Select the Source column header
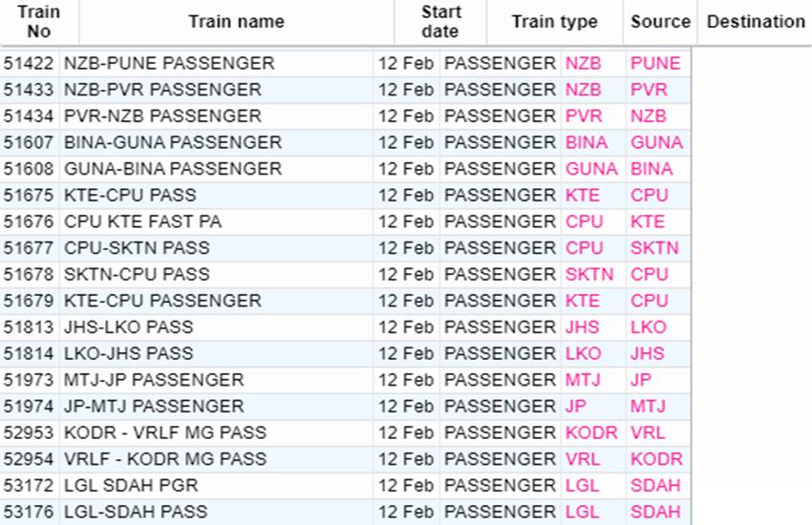 click(660, 22)
